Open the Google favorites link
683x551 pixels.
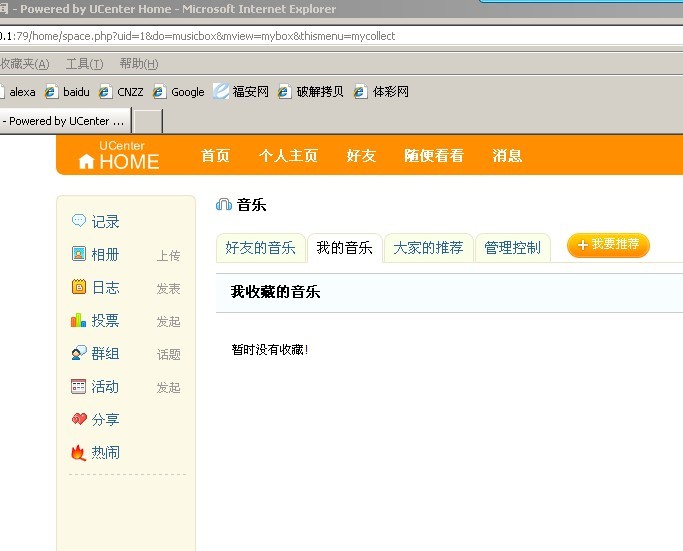coord(188,92)
